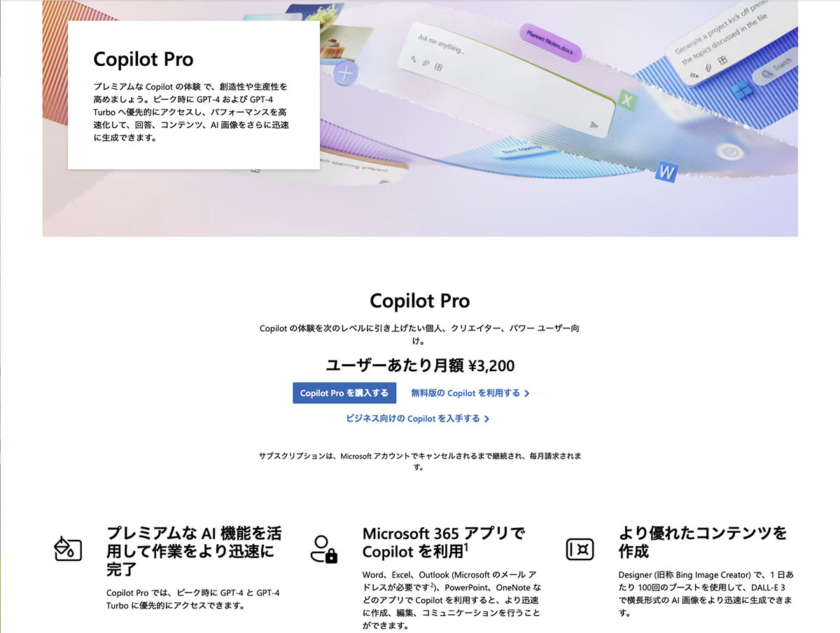Click footnote 1 superscript after Copilot を利用
840x633 pixels.
point(466,546)
